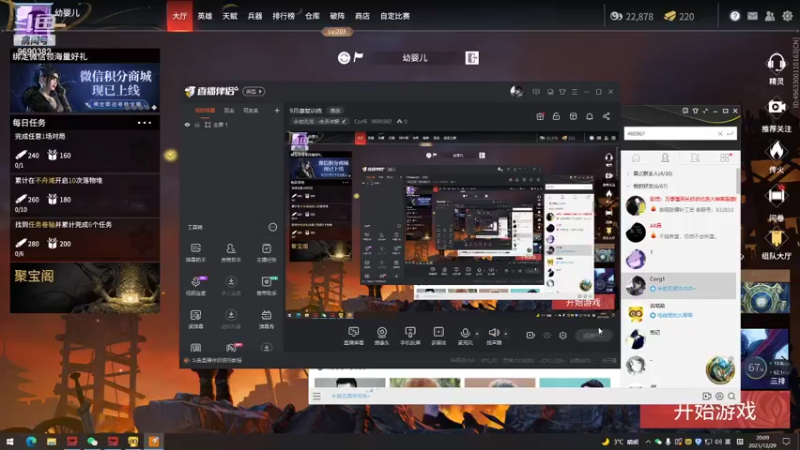This screenshot has height=450, width=800.
Task: Open game settings gear at top right
Action: (x=787, y=16)
